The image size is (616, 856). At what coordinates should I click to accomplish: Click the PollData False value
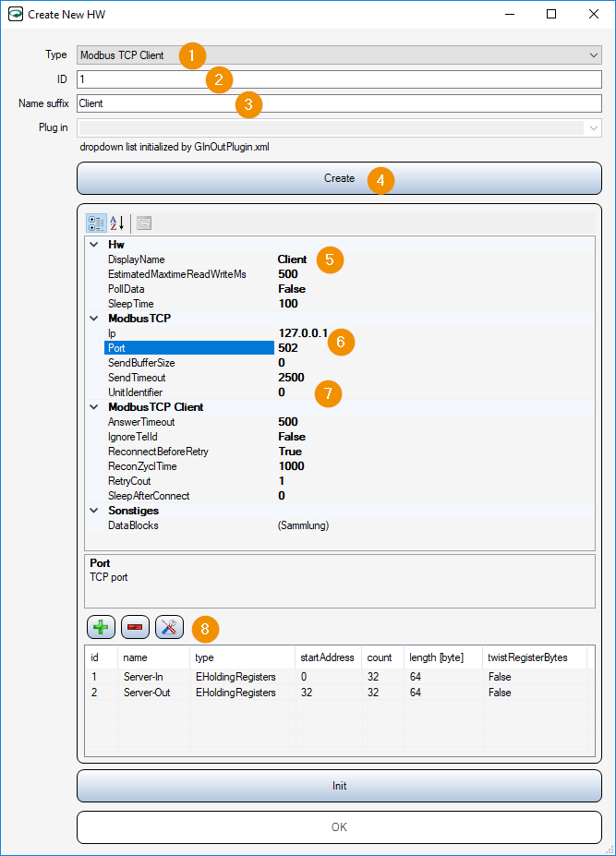click(x=292, y=289)
